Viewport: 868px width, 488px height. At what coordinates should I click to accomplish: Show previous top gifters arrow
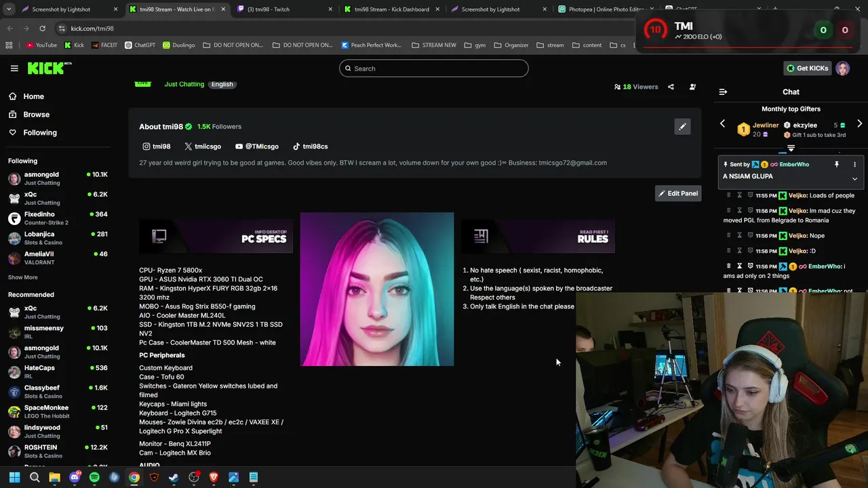722,124
